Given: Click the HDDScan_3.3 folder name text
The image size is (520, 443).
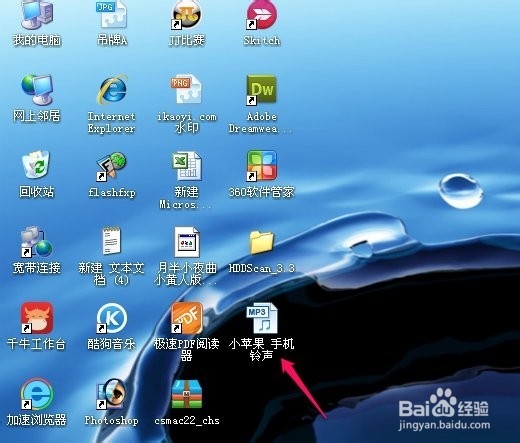Looking at the screenshot, I should click(262, 268).
